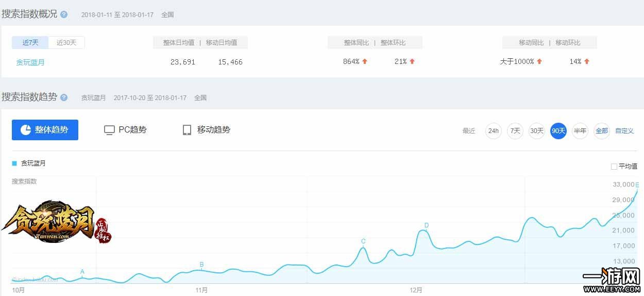Toggle the 贪玩蓝月 blue legend swatch
644x296 pixels.
pyautogui.click(x=14, y=163)
